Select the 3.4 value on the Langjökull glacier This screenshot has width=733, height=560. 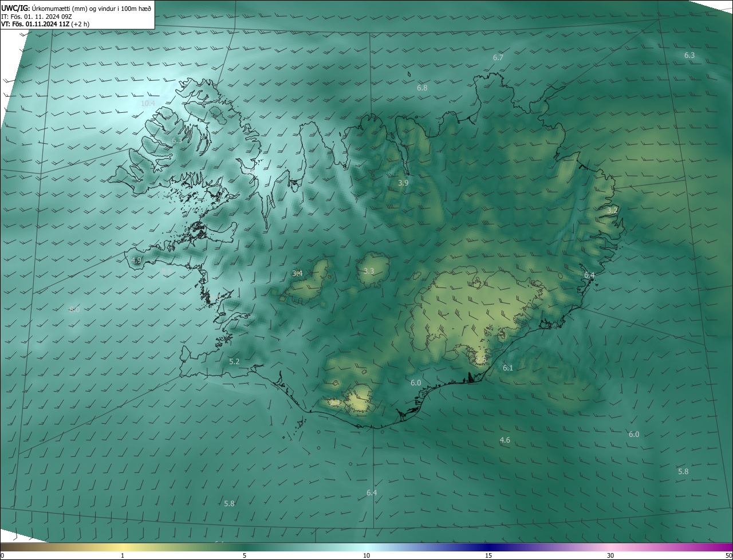pyautogui.click(x=297, y=273)
